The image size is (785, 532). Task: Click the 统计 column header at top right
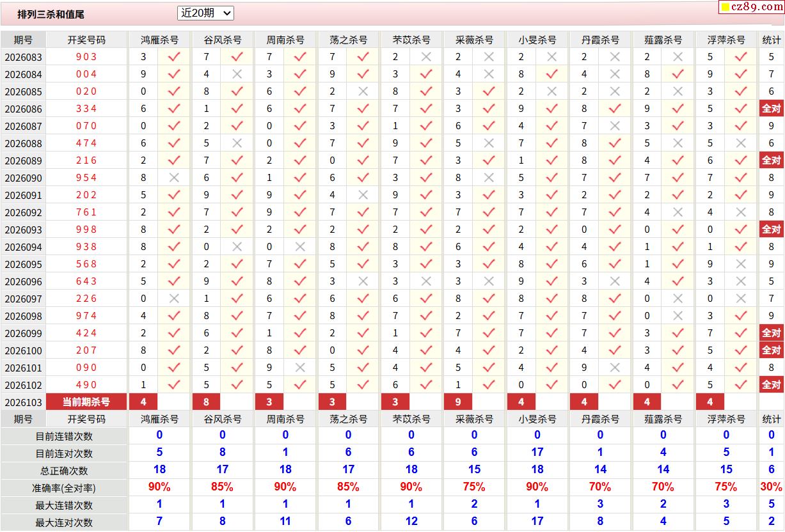click(x=772, y=40)
